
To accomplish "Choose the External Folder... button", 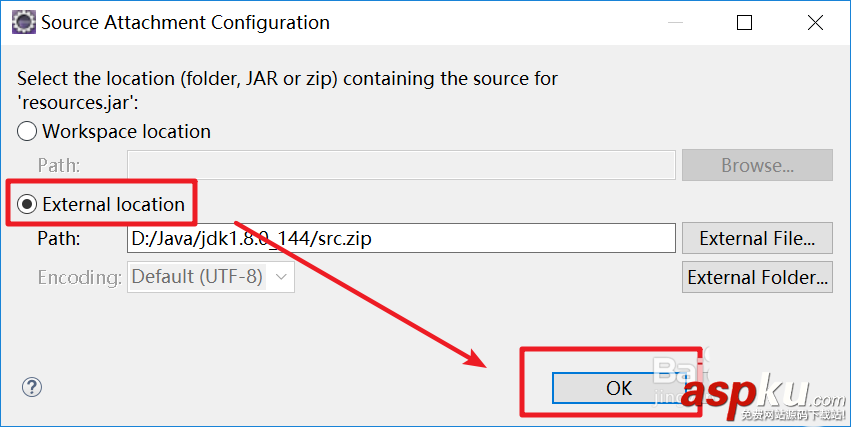I will pos(757,277).
